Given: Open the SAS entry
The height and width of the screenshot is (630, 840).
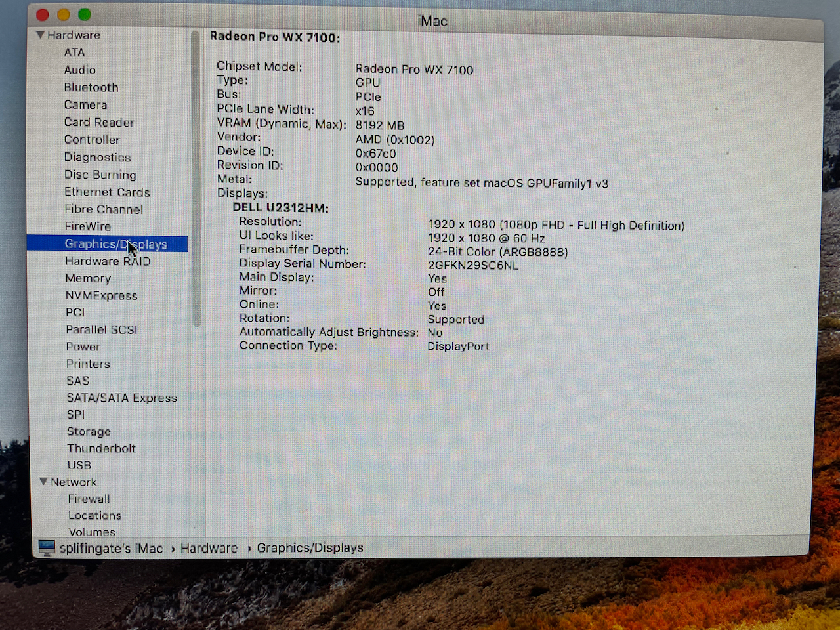Looking at the screenshot, I should click(x=77, y=381).
